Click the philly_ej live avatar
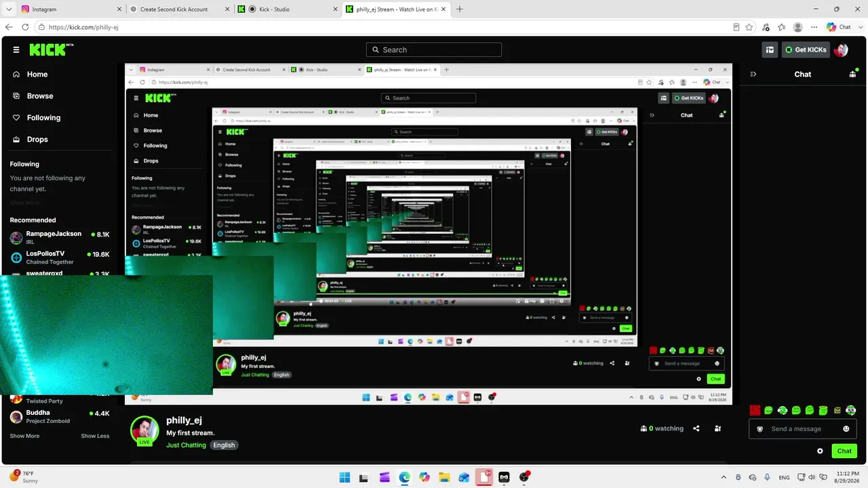 [x=144, y=430]
